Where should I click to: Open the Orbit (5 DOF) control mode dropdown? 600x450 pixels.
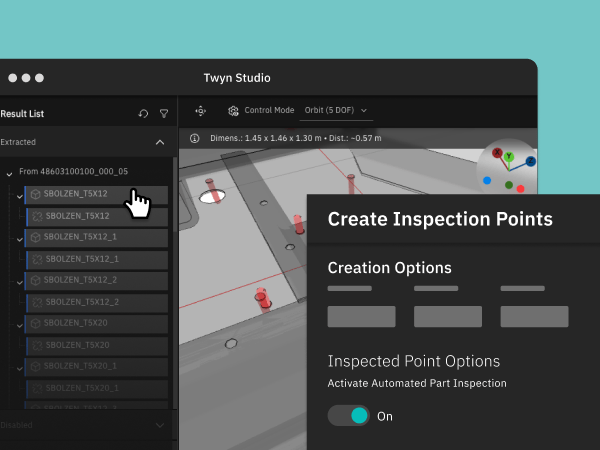335,111
